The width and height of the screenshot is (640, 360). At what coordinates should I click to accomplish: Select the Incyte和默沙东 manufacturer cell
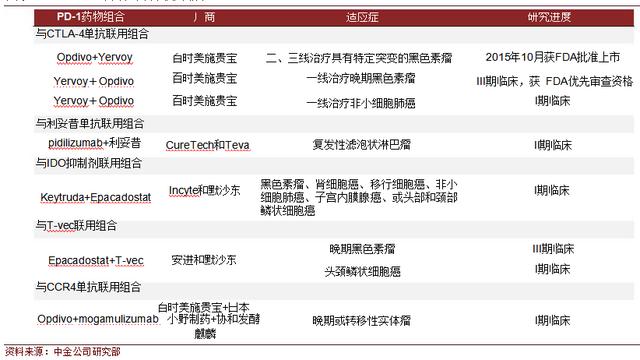[204, 190]
